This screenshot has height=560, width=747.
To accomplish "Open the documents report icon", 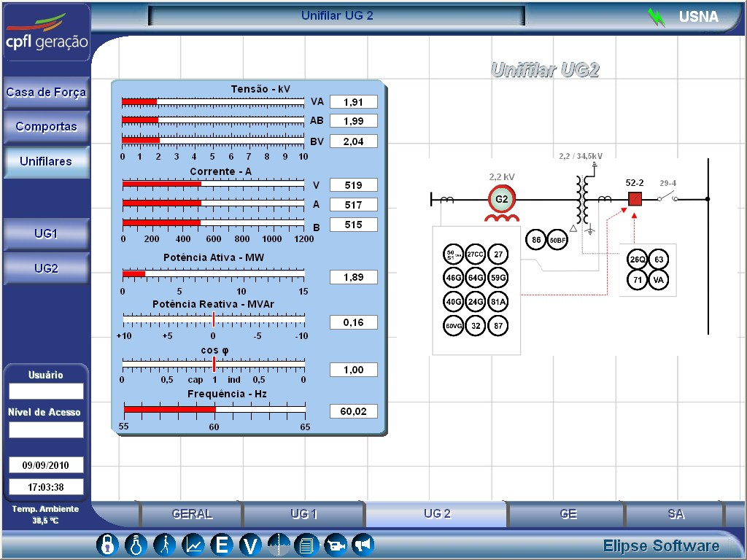I will pyautogui.click(x=306, y=544).
